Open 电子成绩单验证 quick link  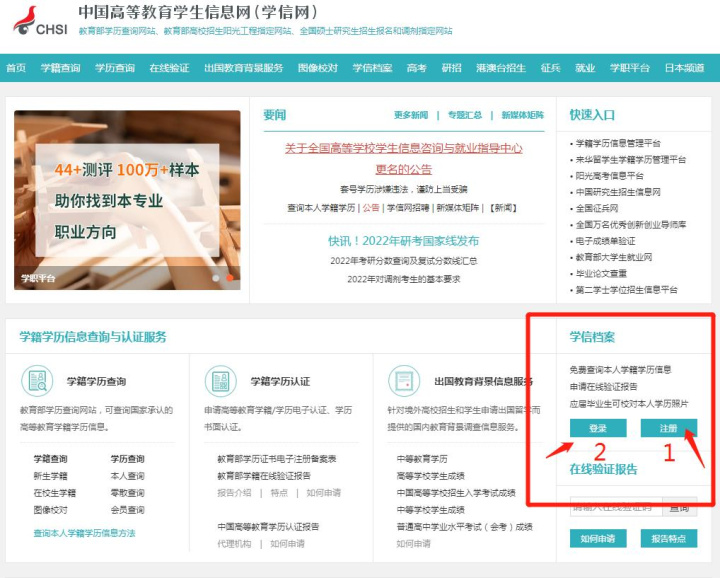click(x=606, y=241)
